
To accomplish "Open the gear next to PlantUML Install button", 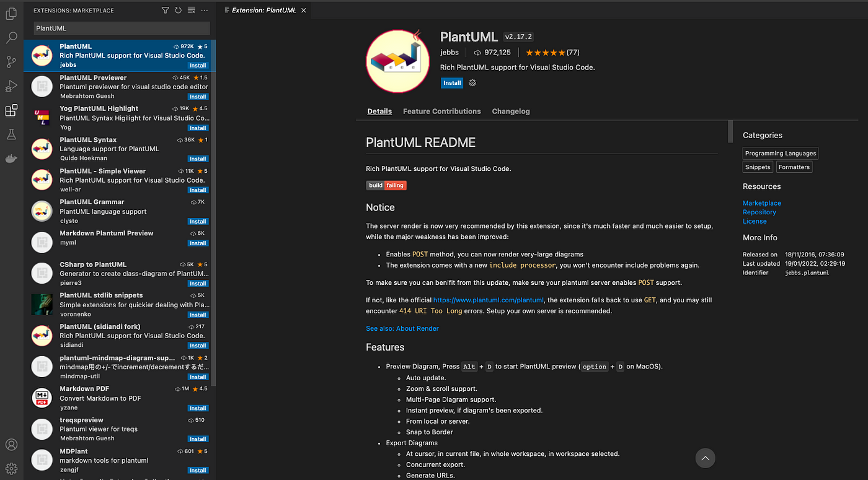I will coord(472,83).
